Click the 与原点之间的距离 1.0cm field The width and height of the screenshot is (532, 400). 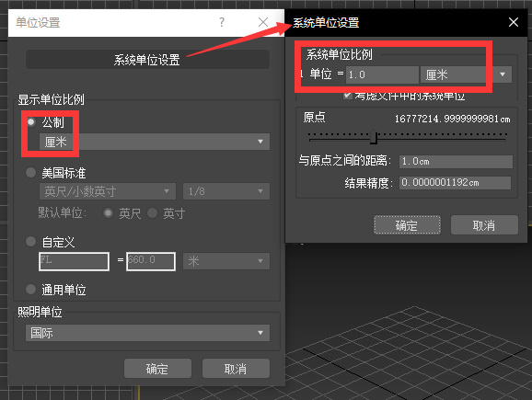(x=456, y=162)
